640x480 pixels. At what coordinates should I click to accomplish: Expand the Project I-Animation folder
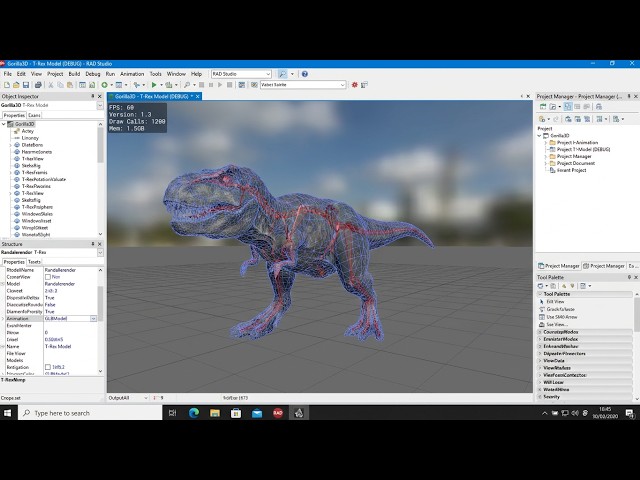[546, 142]
